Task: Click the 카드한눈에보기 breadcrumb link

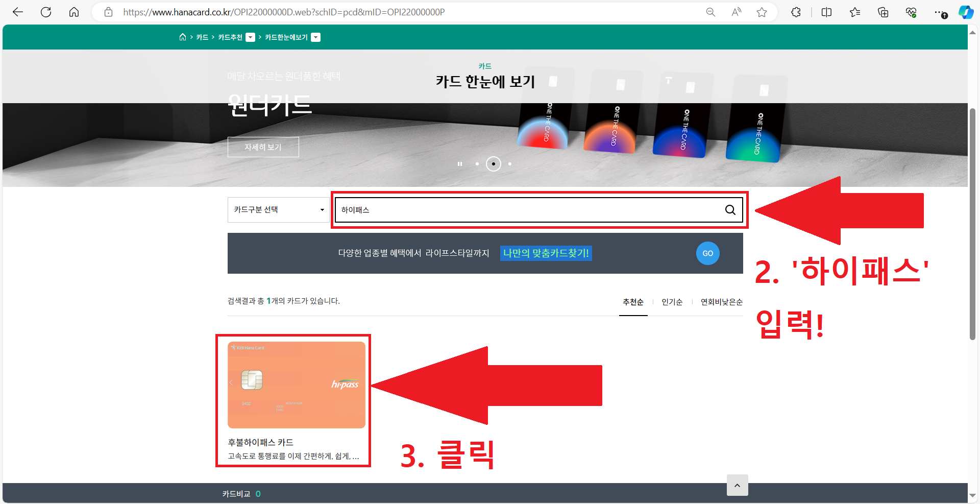Action: click(x=286, y=37)
